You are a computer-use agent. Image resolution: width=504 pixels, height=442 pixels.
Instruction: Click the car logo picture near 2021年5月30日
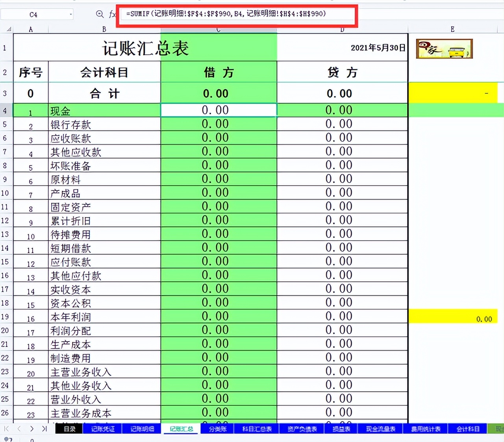coord(444,48)
